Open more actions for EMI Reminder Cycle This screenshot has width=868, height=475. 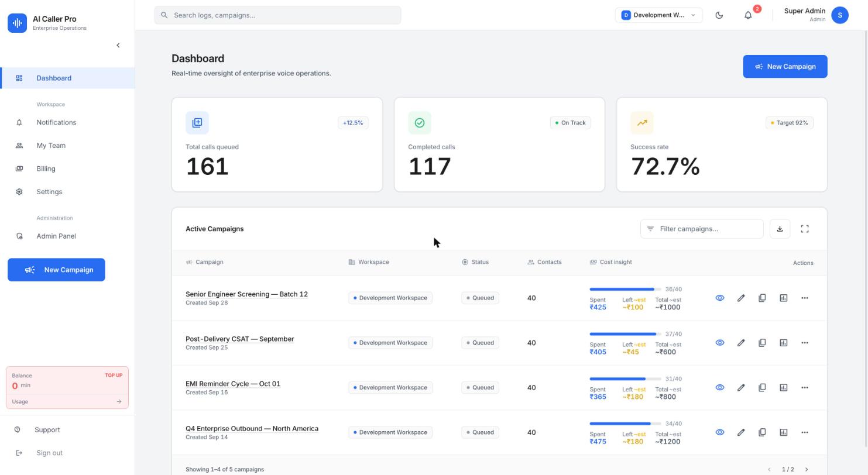(804, 387)
